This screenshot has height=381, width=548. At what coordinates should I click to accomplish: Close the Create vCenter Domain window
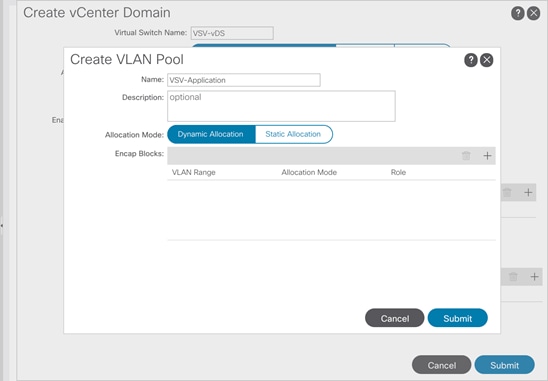click(x=533, y=13)
